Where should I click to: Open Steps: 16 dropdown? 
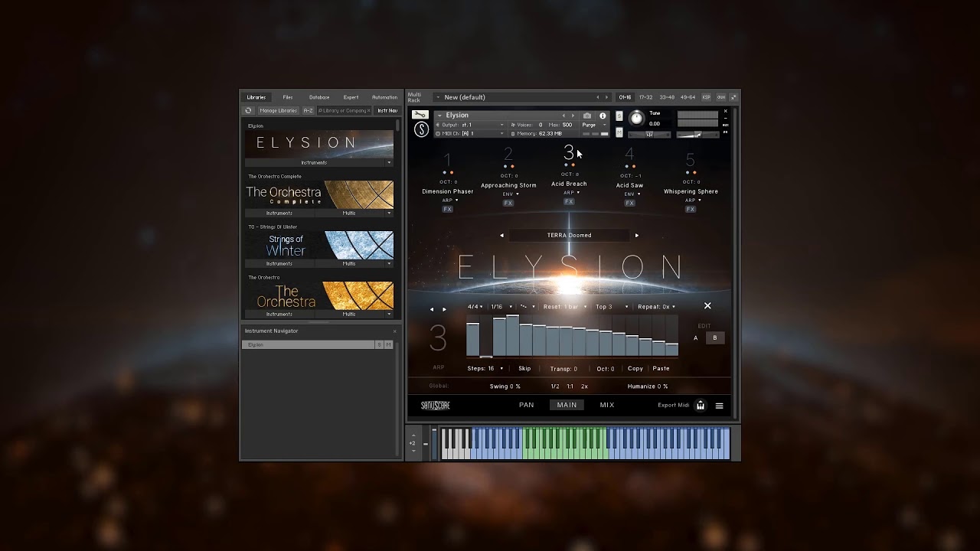(485, 369)
